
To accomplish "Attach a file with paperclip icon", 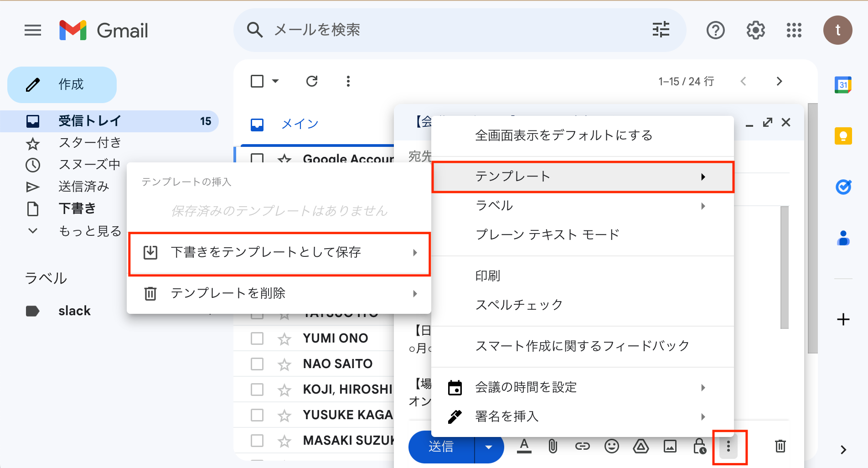I will click(553, 446).
